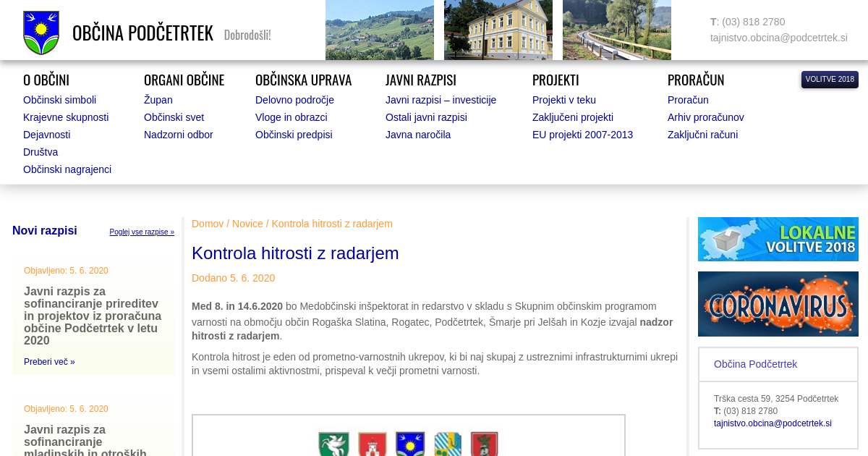Screen dimensions: 868x456
Task: Click the Občina Podčetrtek coat of arms logo
Action: [x=41, y=33]
